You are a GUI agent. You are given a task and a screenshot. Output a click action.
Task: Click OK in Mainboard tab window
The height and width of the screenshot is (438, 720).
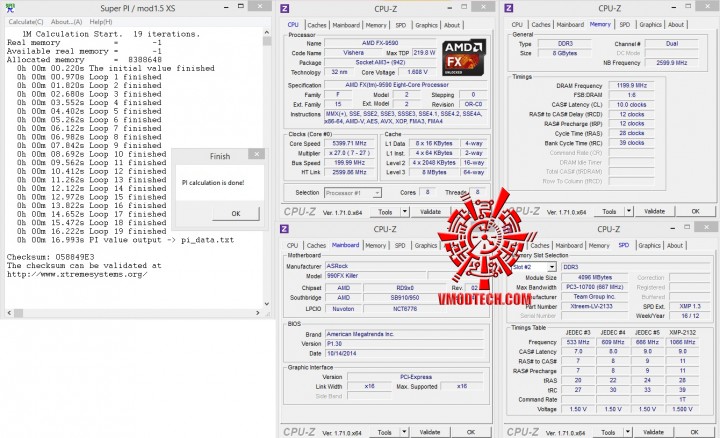click(471, 432)
